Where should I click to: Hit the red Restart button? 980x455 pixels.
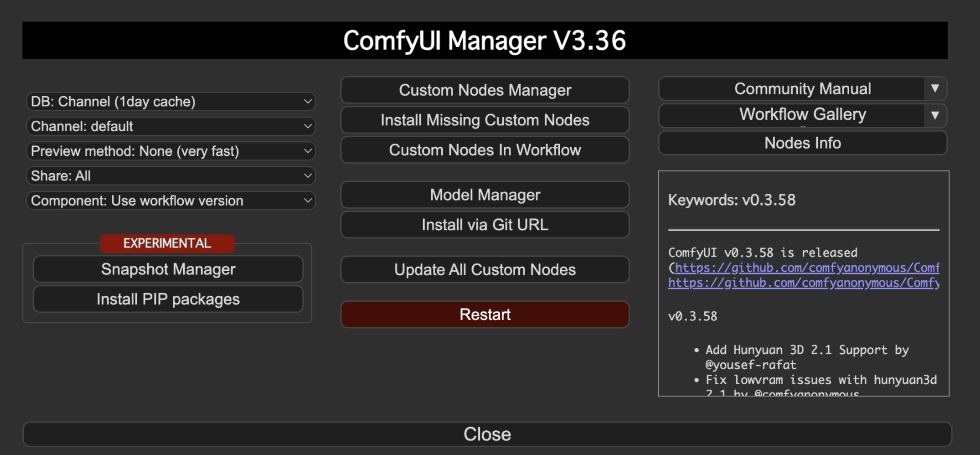[x=485, y=315]
